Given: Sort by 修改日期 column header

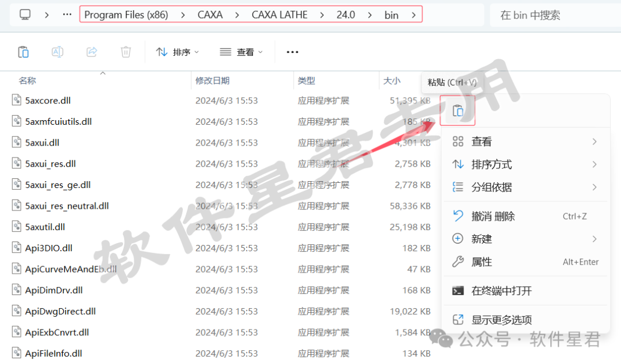Looking at the screenshot, I should pos(212,81).
